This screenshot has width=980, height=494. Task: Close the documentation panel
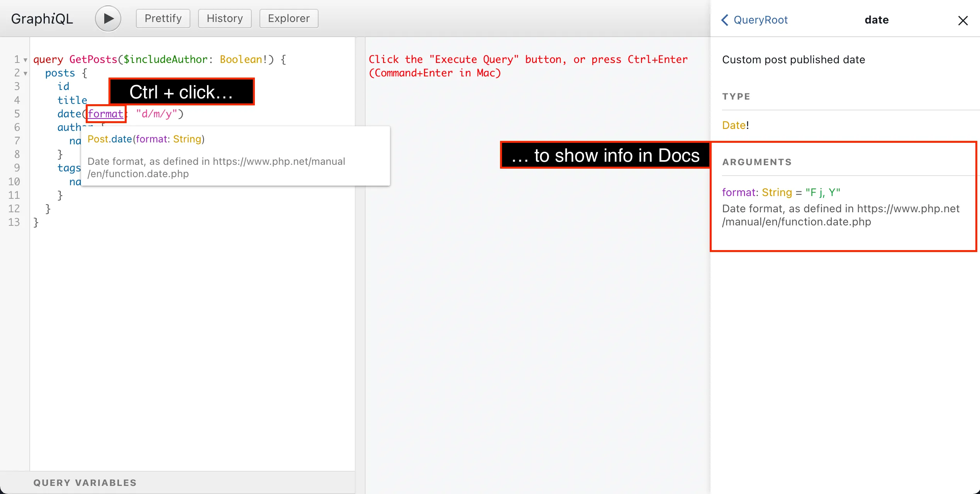963,20
